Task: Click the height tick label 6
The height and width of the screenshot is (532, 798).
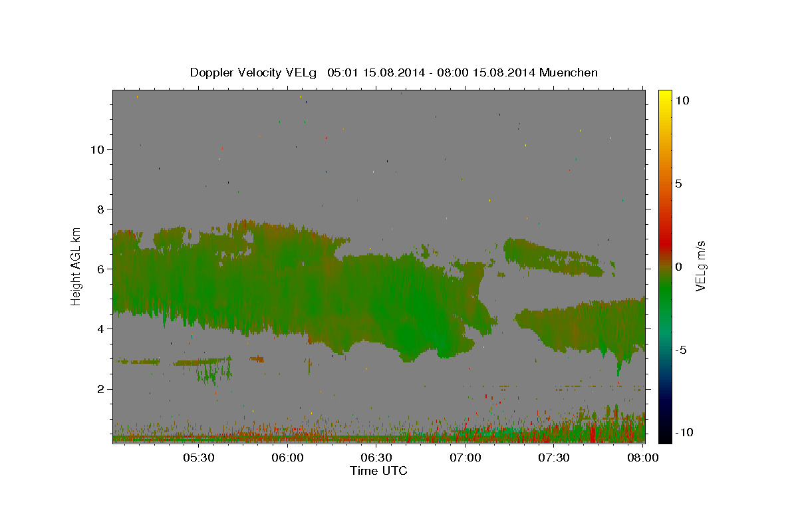Action: coord(100,269)
